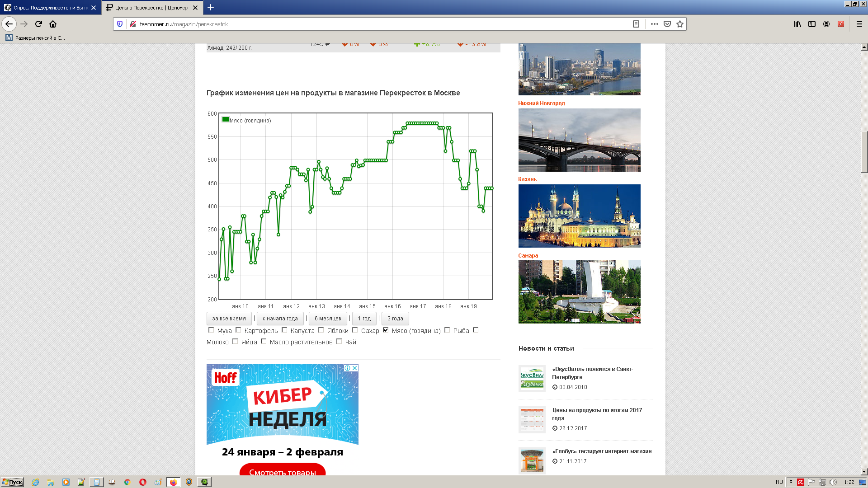Open Paint from the taskbar
Image resolution: width=868 pixels, height=488 pixels.
(158, 482)
